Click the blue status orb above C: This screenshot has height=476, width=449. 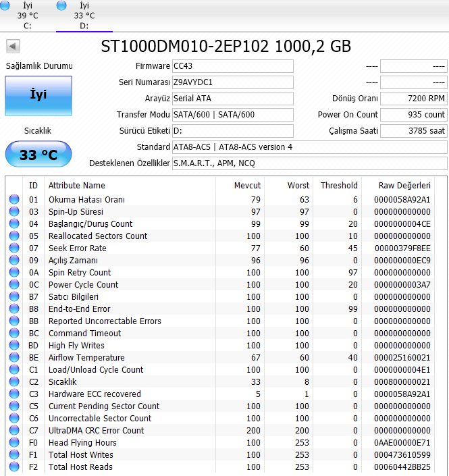click(x=5, y=5)
